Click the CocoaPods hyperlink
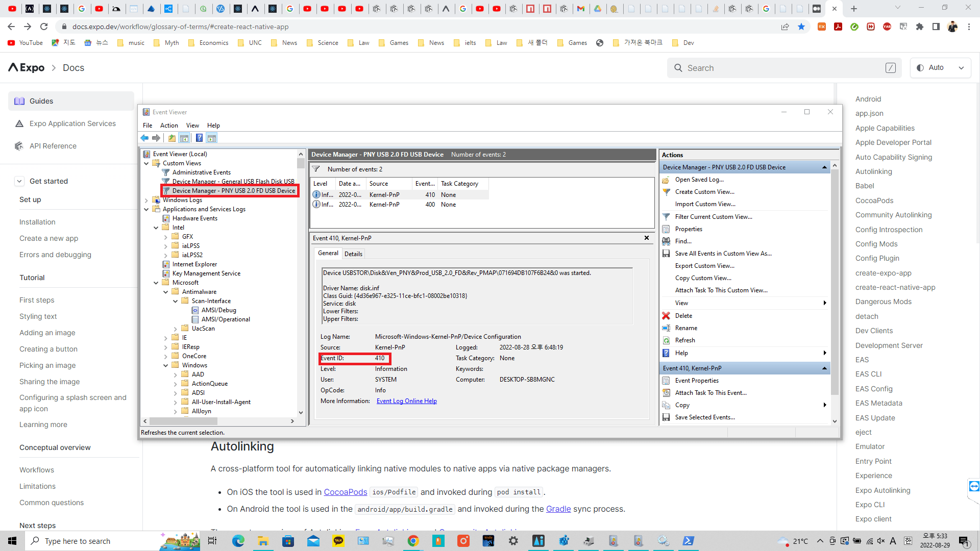980x551 pixels. tap(345, 492)
